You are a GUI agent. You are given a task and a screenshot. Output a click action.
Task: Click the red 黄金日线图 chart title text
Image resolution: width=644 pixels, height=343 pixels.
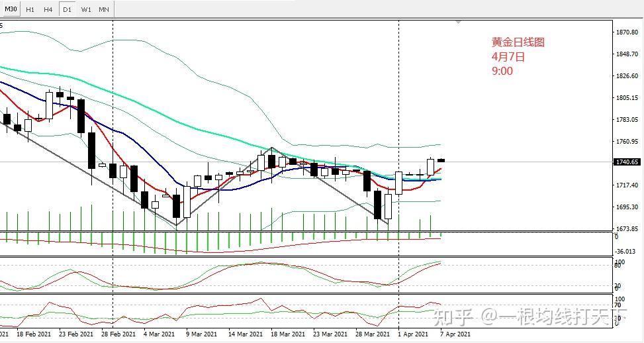click(x=518, y=42)
